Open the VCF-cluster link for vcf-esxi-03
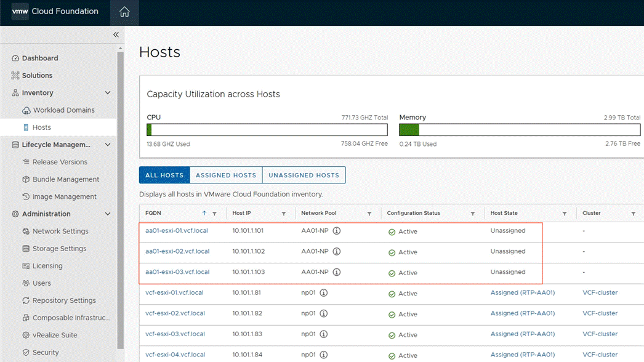 [x=600, y=334]
